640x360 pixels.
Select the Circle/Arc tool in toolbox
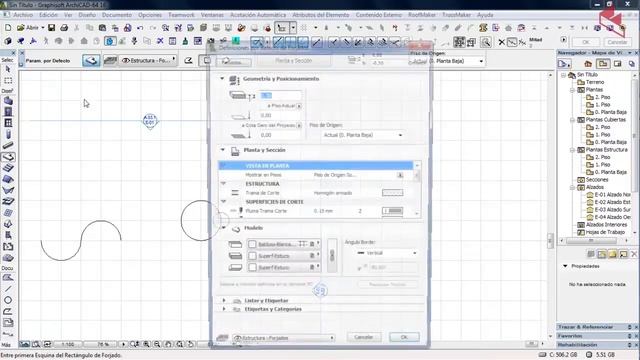[8, 300]
